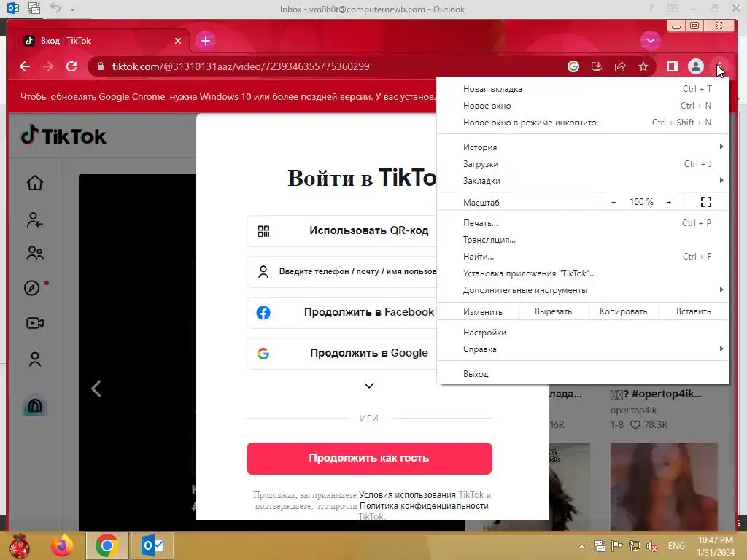
Task: Open the LIVE video camera icon
Action: [x=35, y=323]
